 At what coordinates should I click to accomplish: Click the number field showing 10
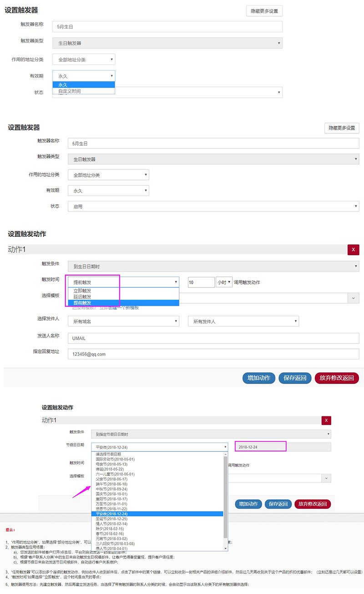coord(201,282)
